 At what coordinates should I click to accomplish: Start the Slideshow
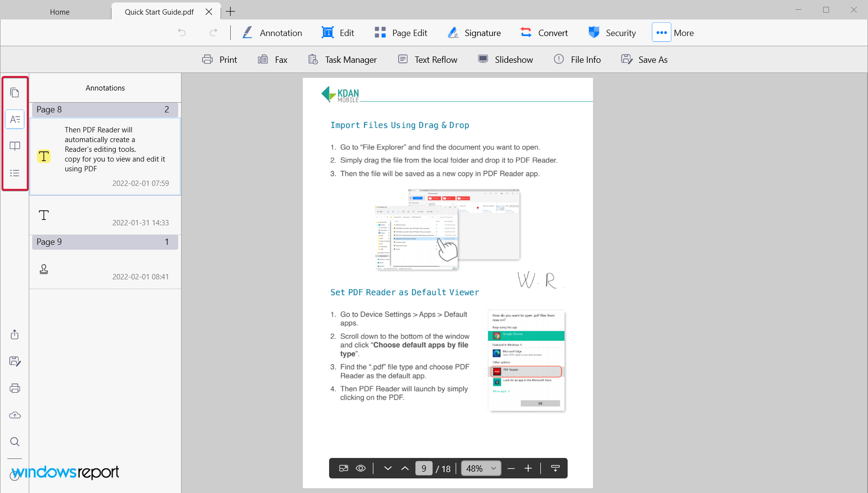(x=505, y=59)
